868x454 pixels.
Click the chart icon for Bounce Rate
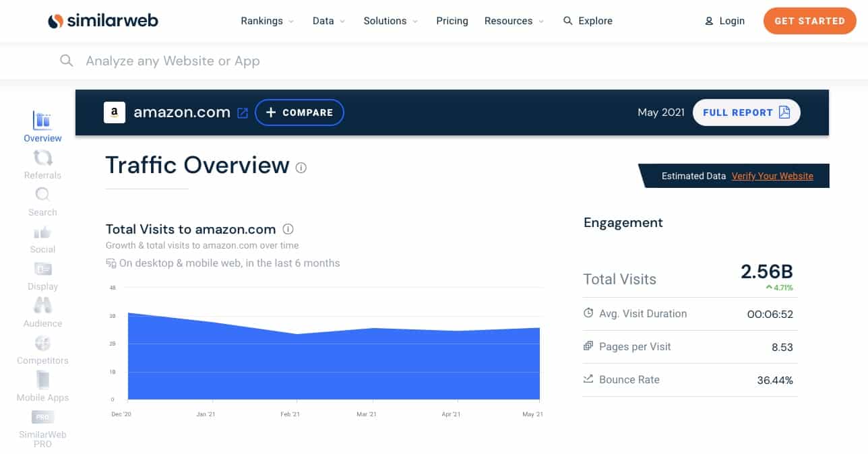point(588,379)
